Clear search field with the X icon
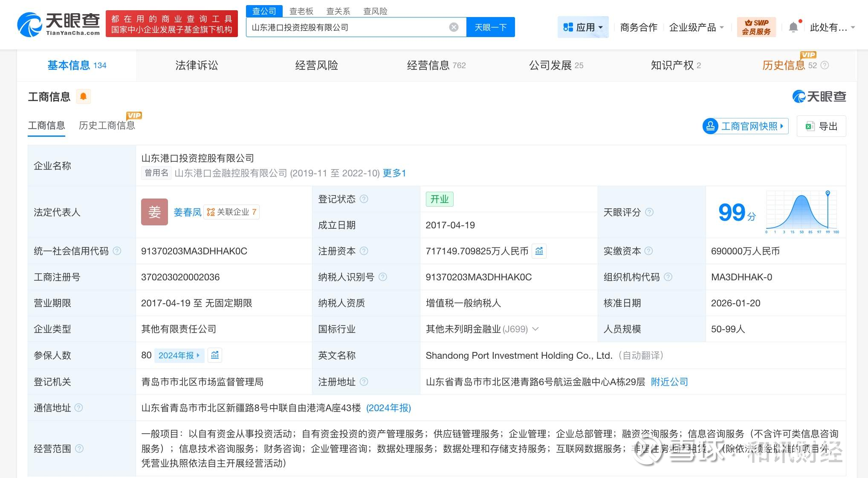This screenshot has height=478, width=868. 454,27
